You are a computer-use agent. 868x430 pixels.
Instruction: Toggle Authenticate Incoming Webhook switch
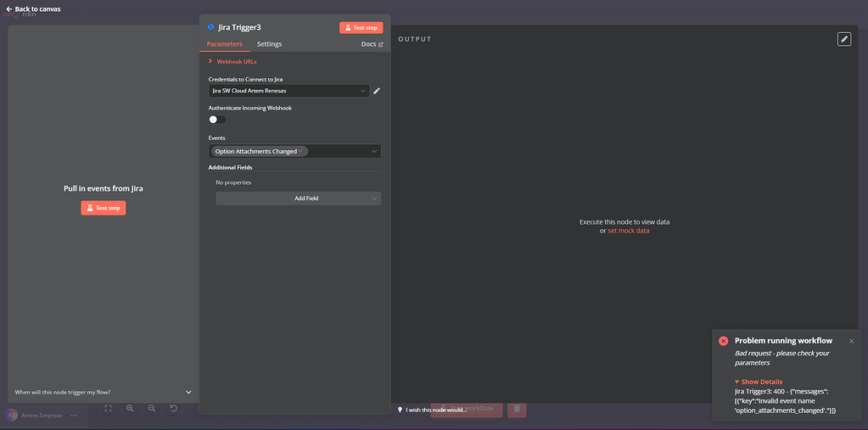[217, 120]
